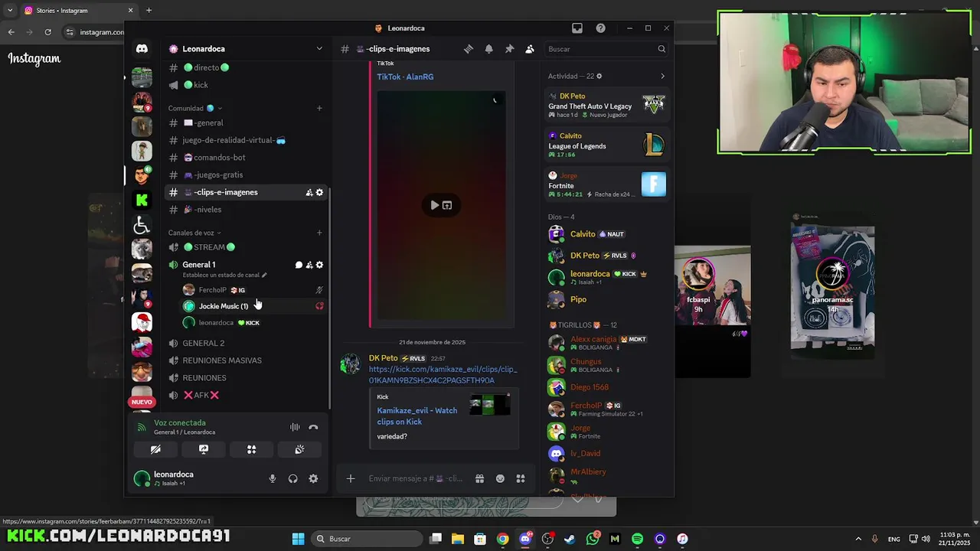Edit clips-e-imagenes channel settings gear

tap(319, 192)
